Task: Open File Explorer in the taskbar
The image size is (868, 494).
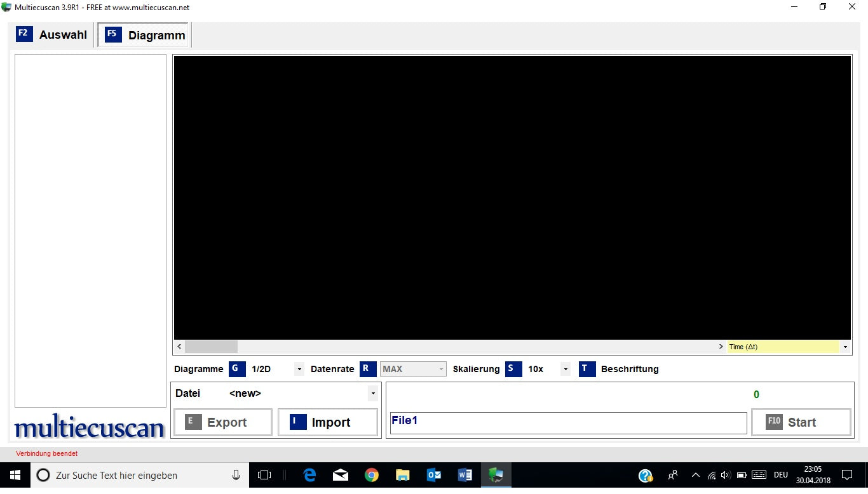Action: pos(403,475)
